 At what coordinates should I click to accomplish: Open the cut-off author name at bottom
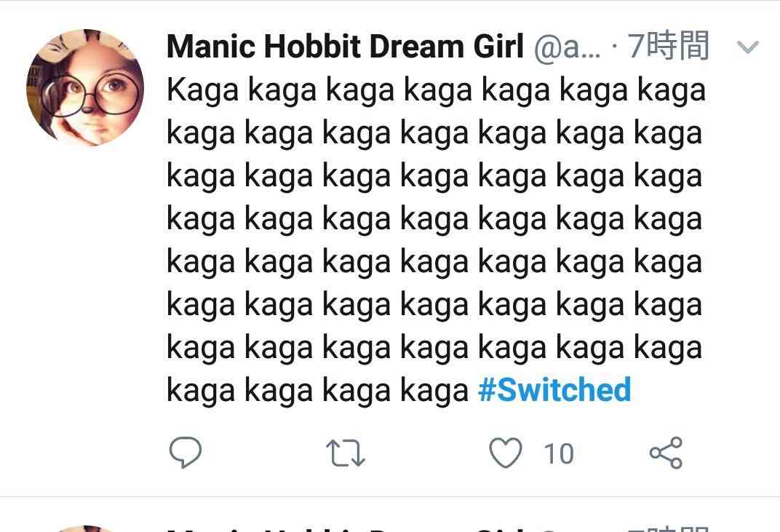pos(345,528)
